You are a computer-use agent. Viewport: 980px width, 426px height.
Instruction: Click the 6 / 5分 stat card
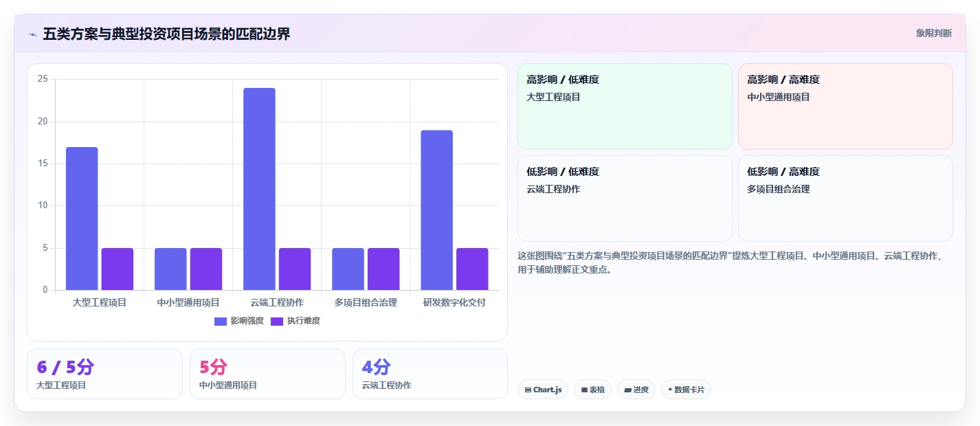coord(104,374)
